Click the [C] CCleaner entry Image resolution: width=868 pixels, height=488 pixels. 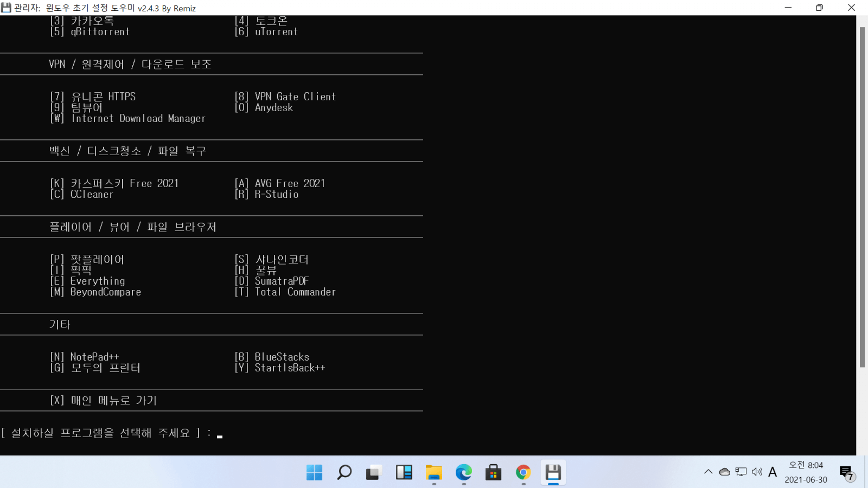point(82,194)
